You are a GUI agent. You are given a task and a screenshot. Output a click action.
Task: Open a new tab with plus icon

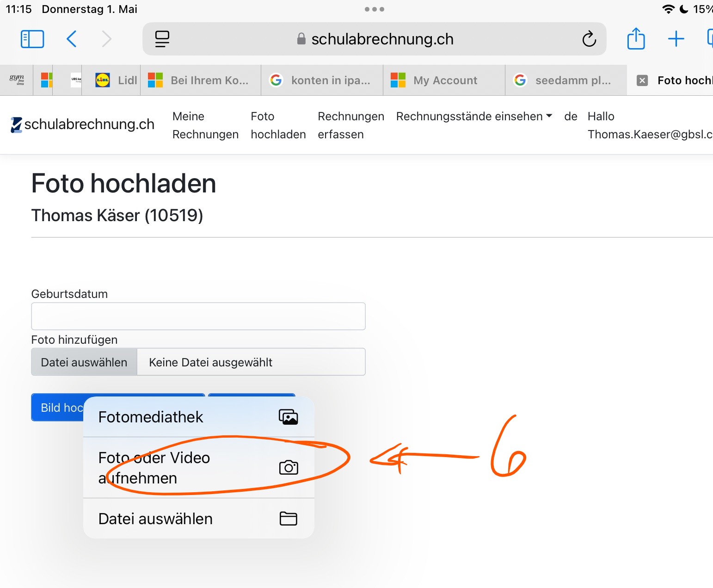coord(676,39)
